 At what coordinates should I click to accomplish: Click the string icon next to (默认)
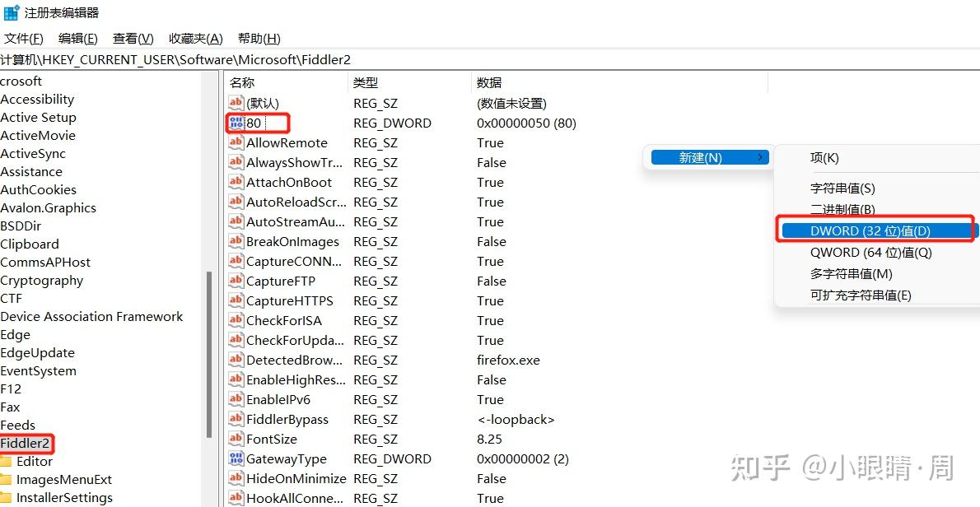236,103
